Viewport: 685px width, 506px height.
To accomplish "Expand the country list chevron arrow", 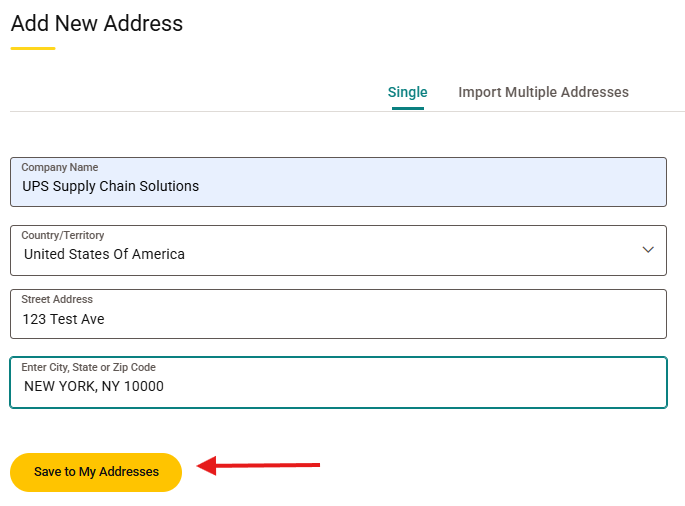I will point(648,250).
